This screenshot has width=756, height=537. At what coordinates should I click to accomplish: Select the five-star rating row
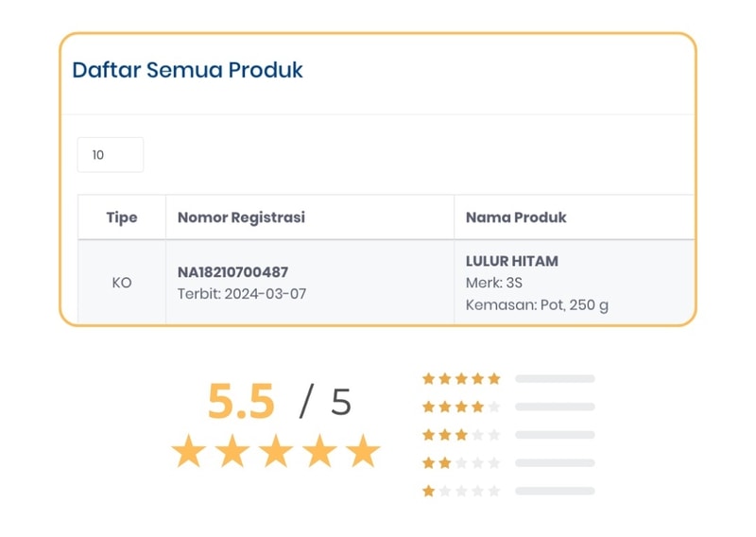click(461, 379)
